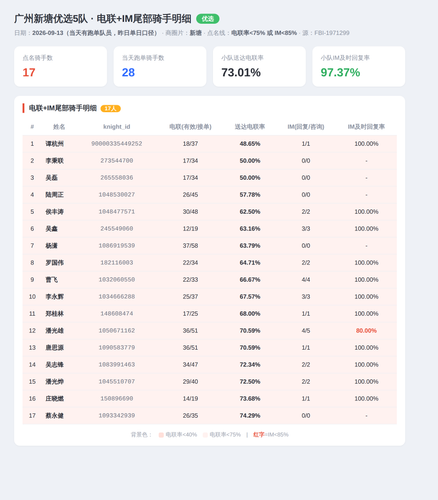Click the IM count 4/5
Image resolution: width=438 pixels, height=500 pixels.
point(306,331)
